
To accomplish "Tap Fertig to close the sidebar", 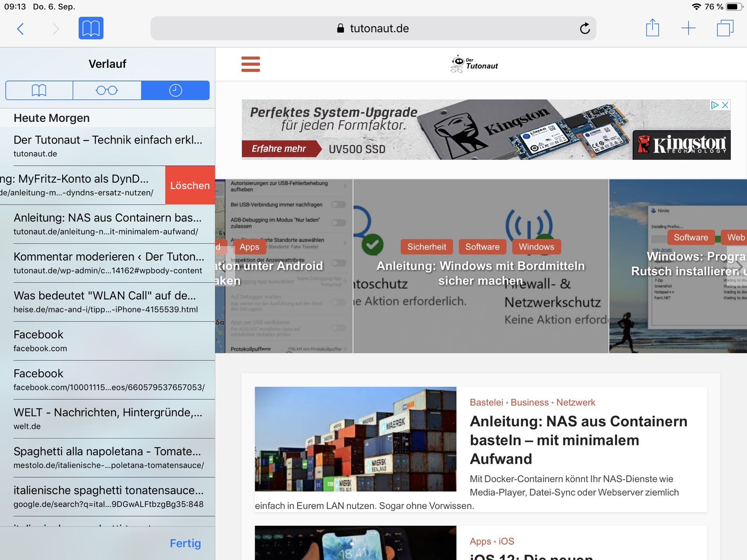I will (185, 543).
